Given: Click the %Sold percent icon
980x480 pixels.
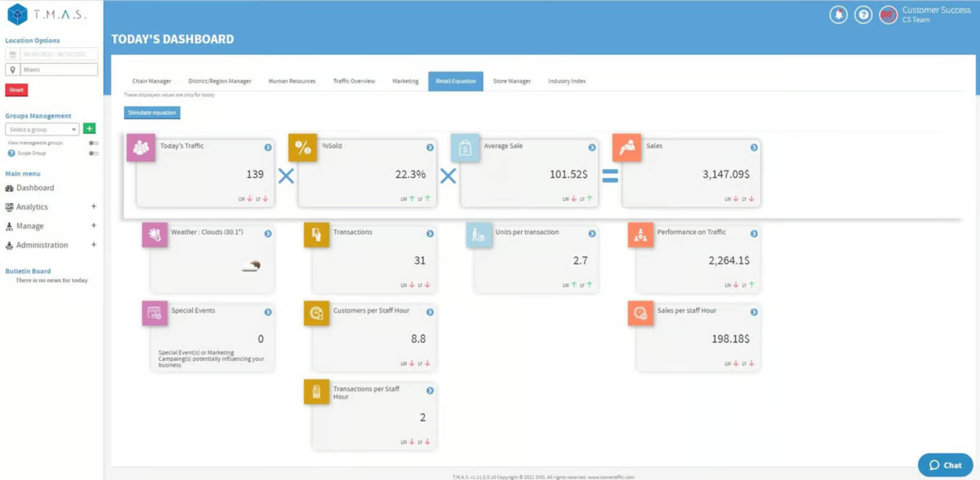Looking at the screenshot, I should (x=302, y=148).
